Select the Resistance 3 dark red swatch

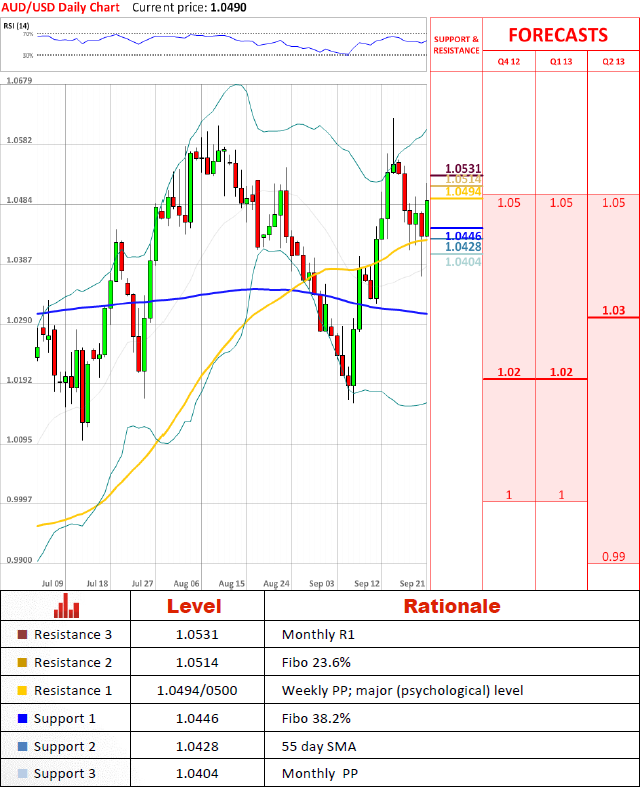pyautogui.click(x=23, y=635)
